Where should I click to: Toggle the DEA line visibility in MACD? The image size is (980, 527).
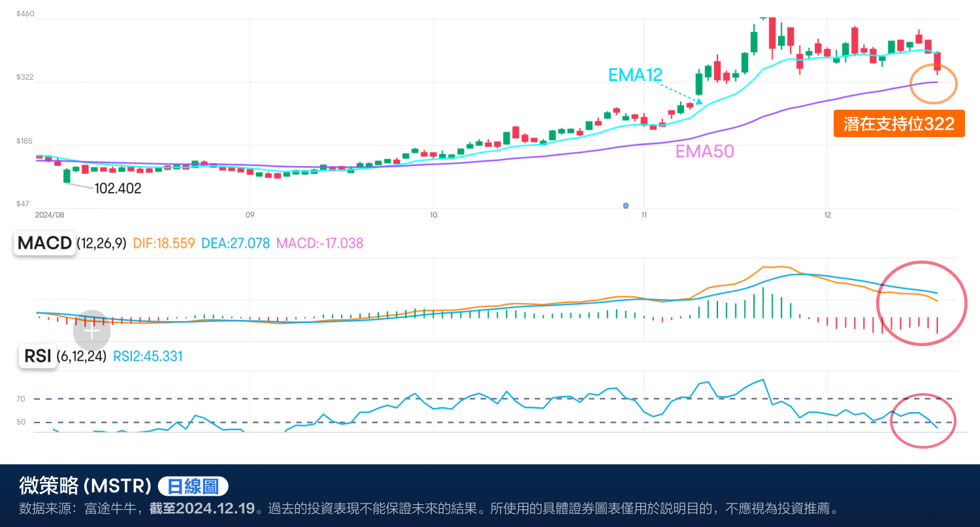pyautogui.click(x=235, y=242)
